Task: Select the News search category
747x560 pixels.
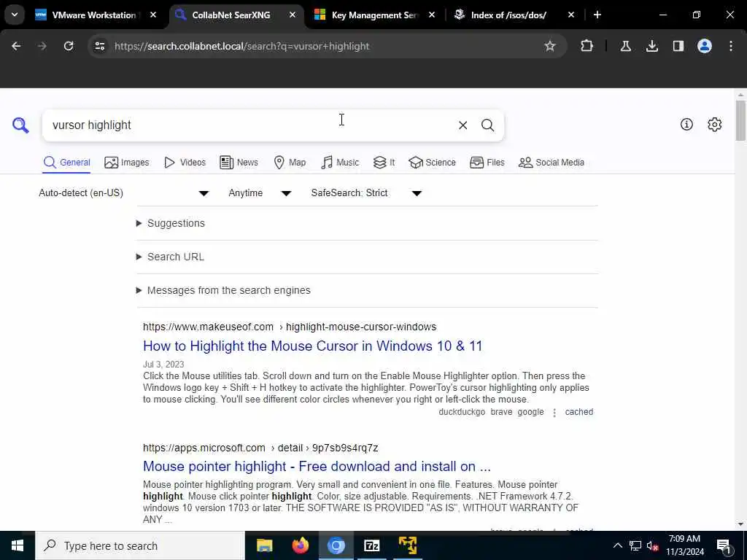Action: point(239,163)
